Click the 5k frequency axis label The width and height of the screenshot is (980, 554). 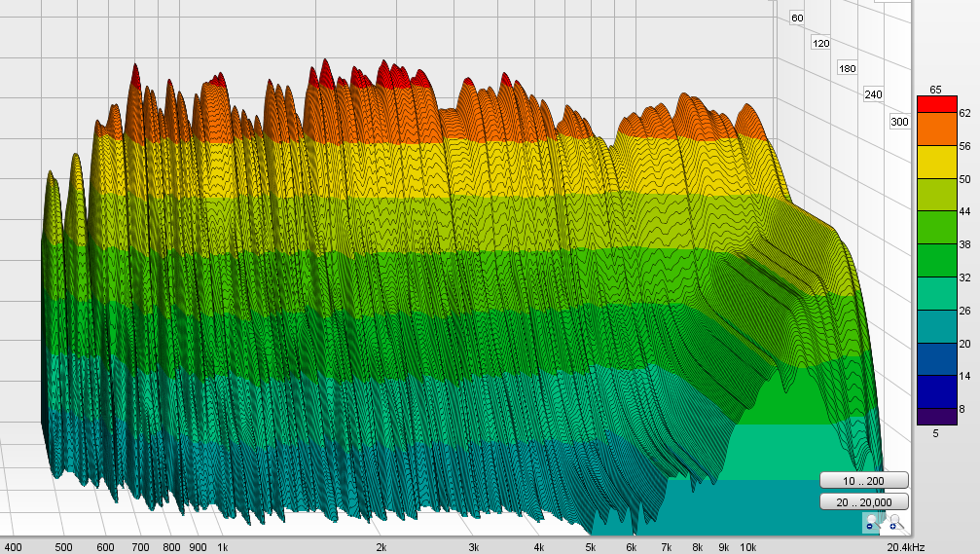[x=591, y=547]
